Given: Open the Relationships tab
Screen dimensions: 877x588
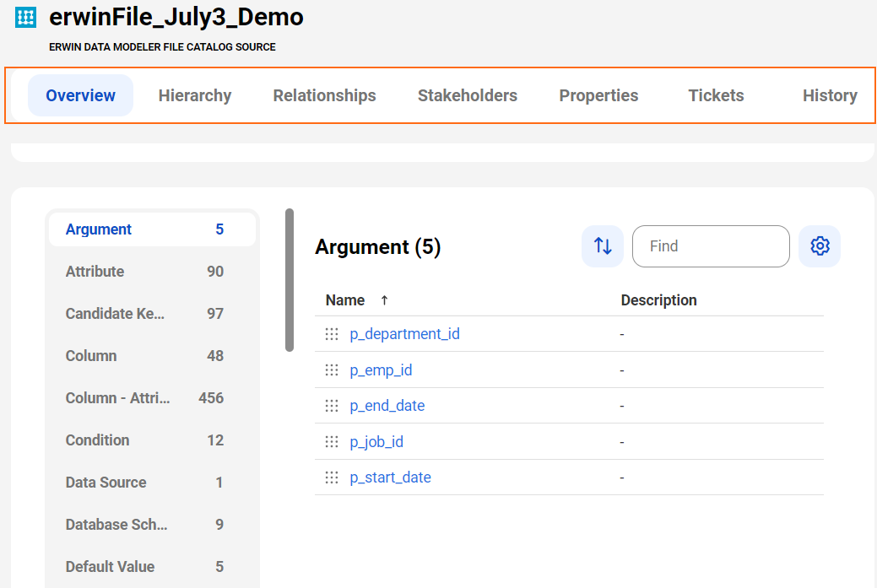Looking at the screenshot, I should [x=324, y=95].
